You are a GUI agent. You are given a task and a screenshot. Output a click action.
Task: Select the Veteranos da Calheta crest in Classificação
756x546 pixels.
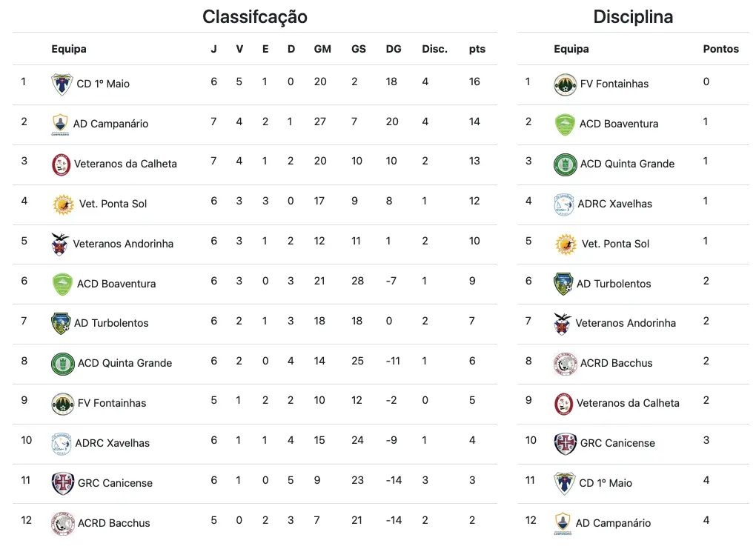61,164
